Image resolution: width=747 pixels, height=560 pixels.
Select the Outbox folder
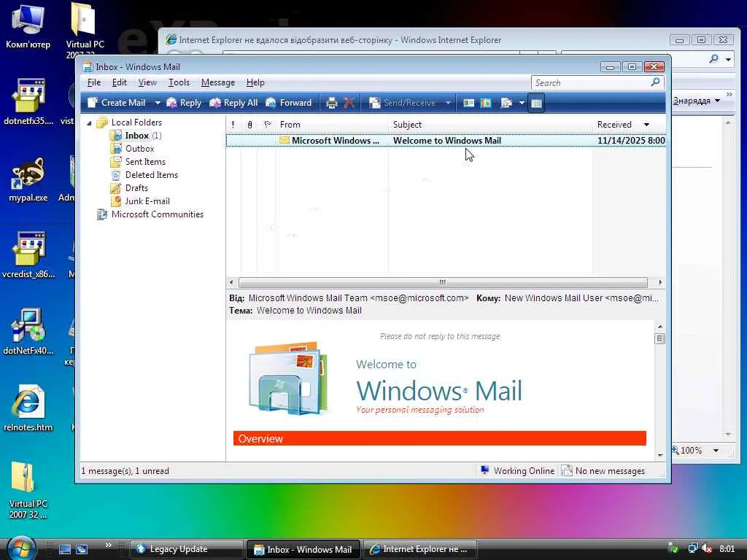(139, 149)
